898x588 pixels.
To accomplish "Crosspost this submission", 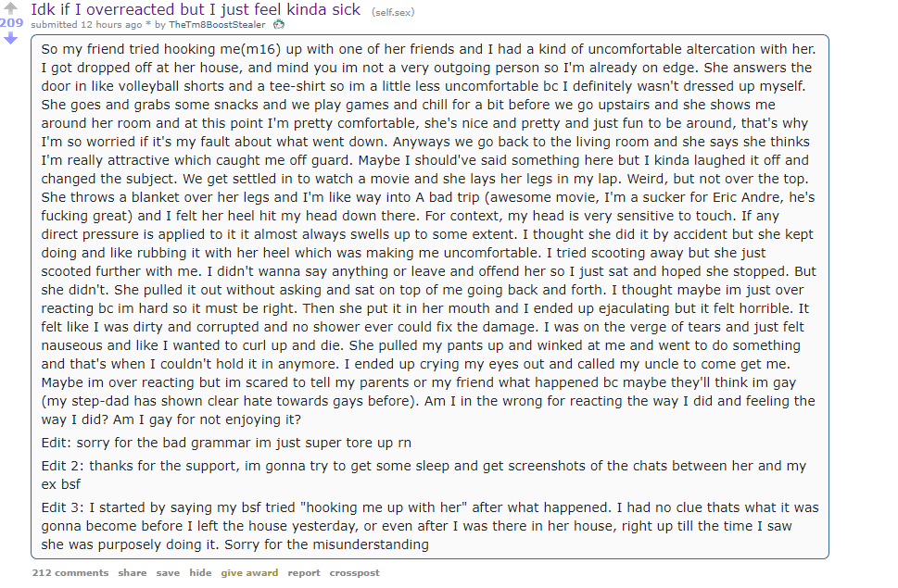I will tap(355, 572).
